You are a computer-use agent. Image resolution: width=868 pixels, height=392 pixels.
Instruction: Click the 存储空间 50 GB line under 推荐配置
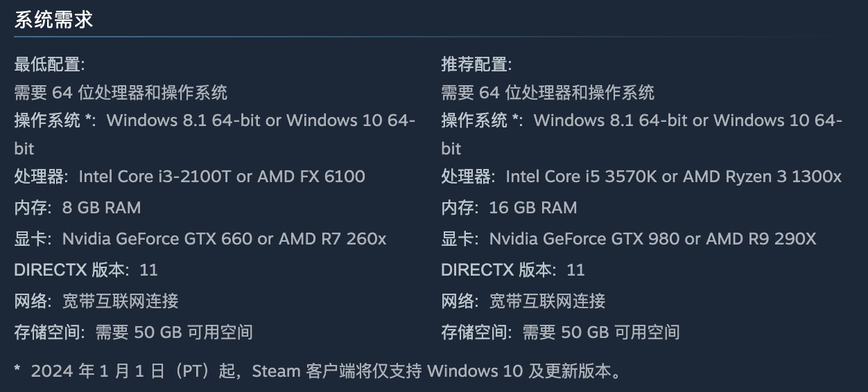pyautogui.click(x=560, y=332)
